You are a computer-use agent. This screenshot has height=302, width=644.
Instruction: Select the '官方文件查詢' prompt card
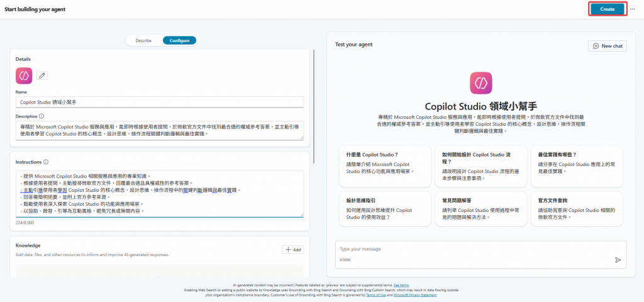[x=577, y=208]
